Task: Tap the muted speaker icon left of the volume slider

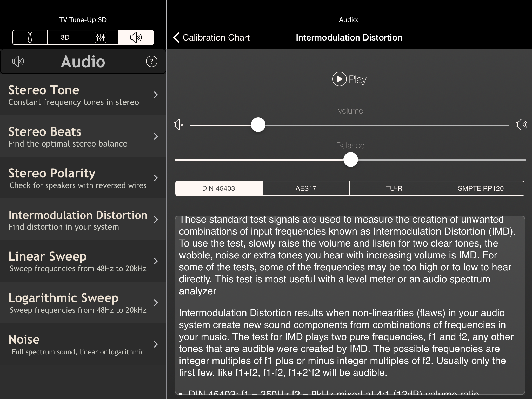Action: (x=178, y=125)
